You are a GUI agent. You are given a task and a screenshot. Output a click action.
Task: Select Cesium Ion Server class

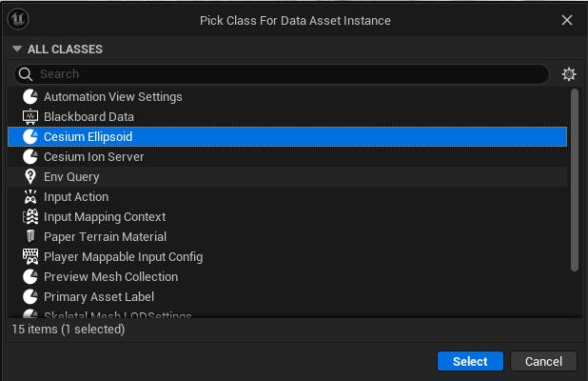(x=287, y=157)
